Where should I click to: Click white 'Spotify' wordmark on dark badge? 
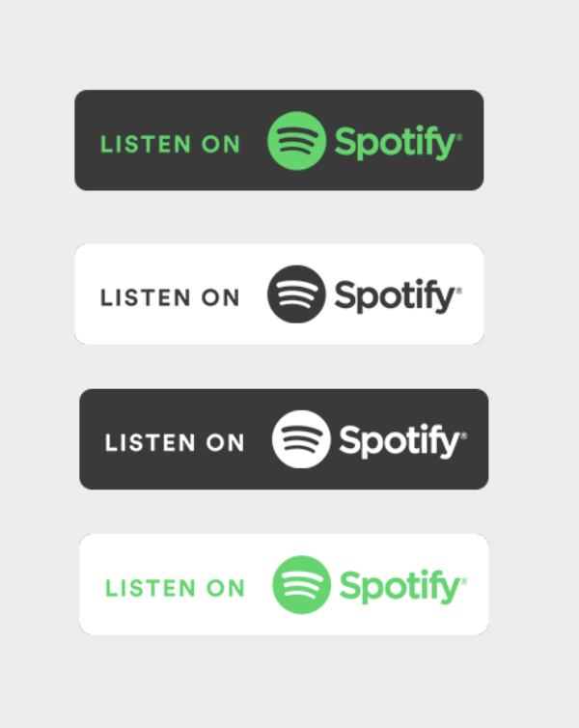(x=402, y=441)
